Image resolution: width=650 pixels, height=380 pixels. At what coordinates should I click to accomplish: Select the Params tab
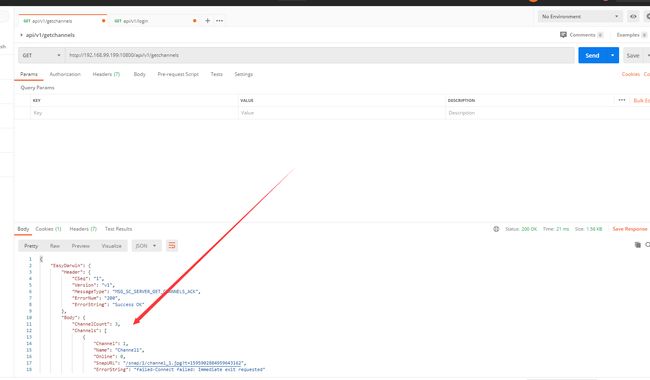tap(29, 74)
